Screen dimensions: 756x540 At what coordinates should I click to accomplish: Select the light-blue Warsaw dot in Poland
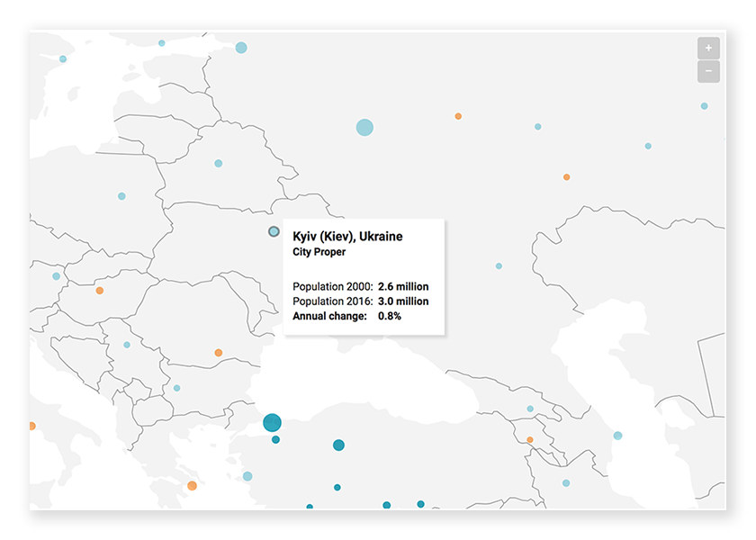pos(121,196)
